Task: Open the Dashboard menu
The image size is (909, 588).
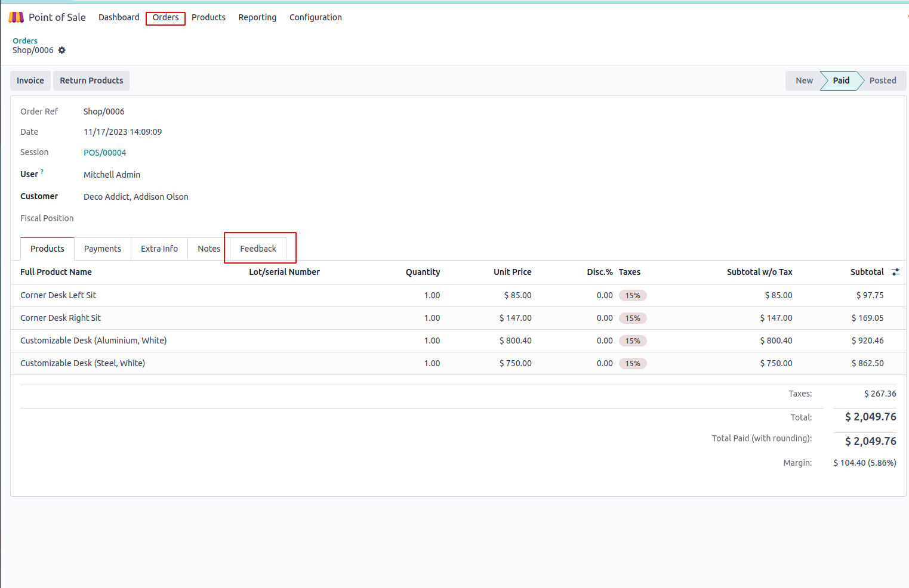Action: click(119, 17)
